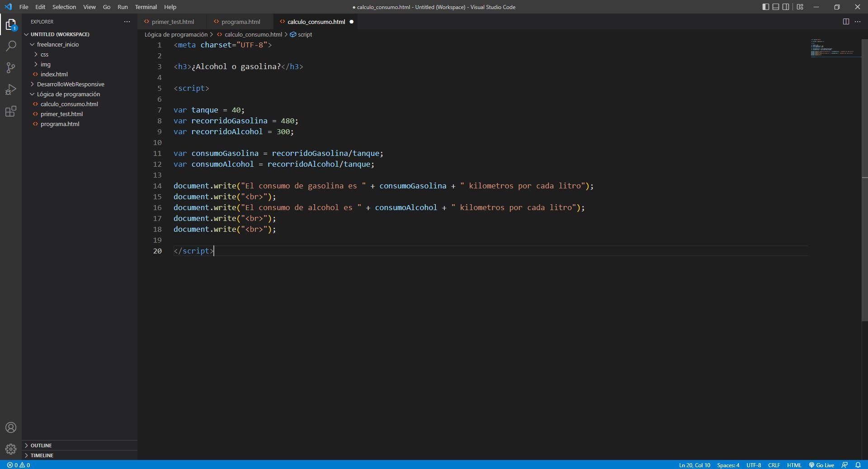Open the notifications bell in status bar
The height and width of the screenshot is (469, 868).
[858, 465]
